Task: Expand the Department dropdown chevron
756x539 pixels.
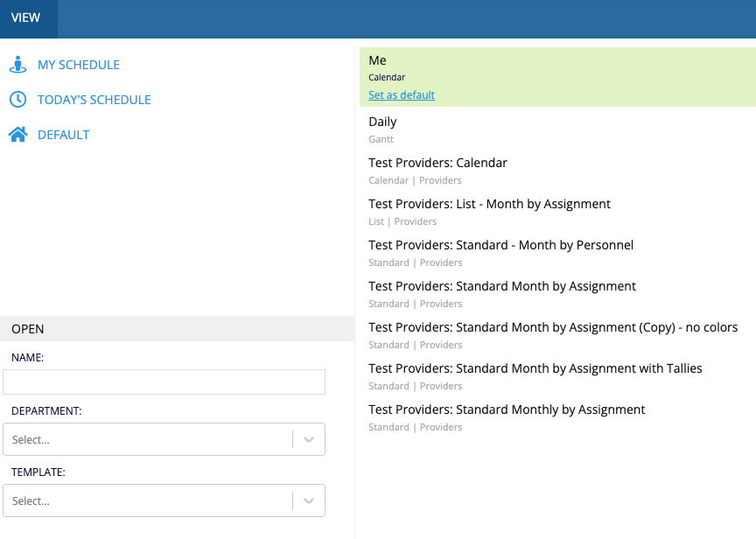Action: 309,439
